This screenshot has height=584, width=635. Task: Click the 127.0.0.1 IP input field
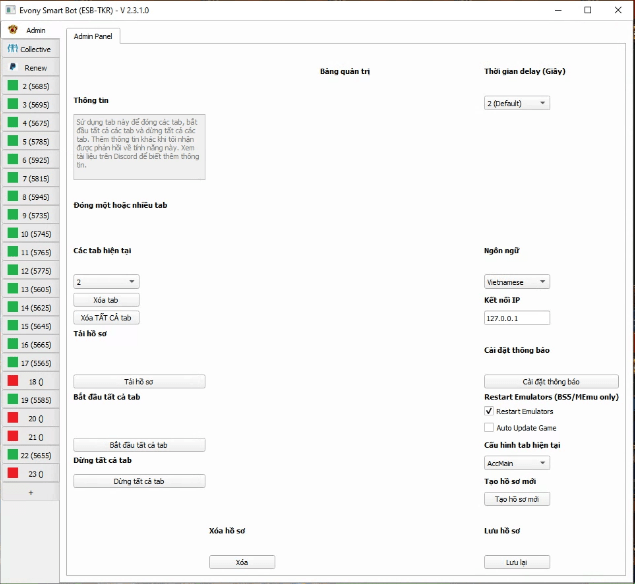coord(516,318)
